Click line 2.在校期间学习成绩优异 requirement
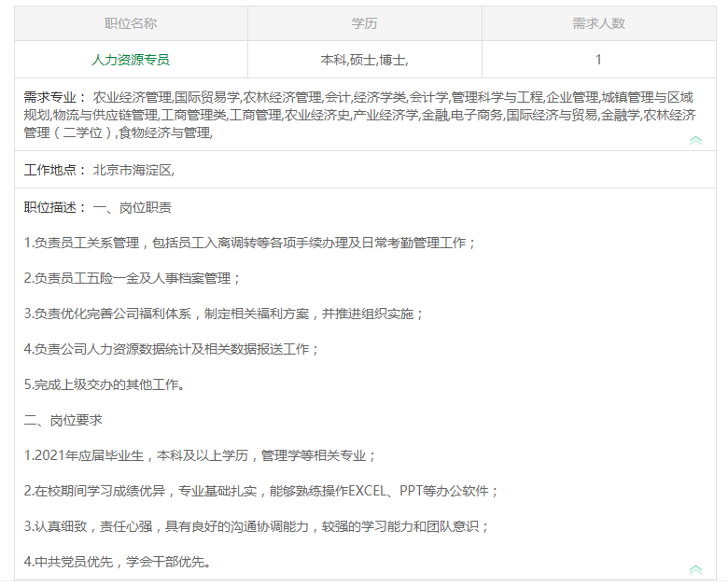Image resolution: width=728 pixels, height=586 pixels. click(261, 491)
